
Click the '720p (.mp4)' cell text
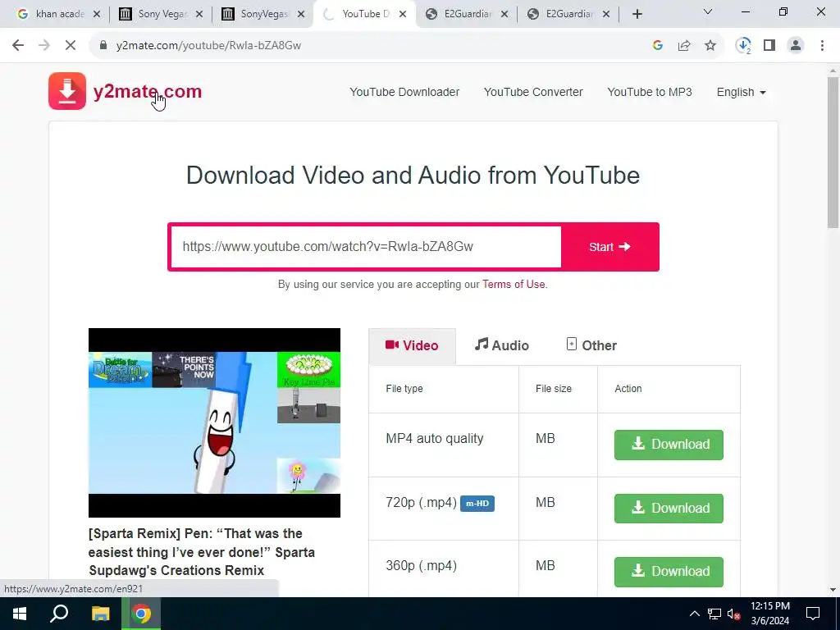click(421, 503)
